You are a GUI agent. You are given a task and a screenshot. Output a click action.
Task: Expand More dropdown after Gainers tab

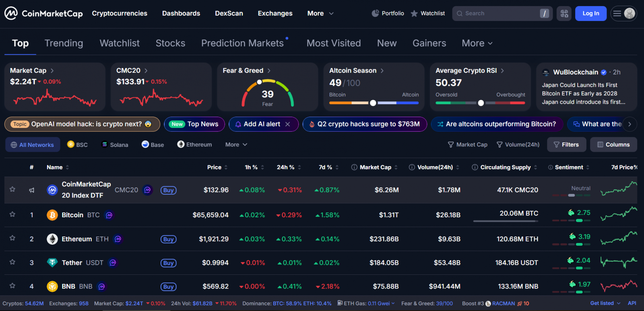[x=477, y=43]
